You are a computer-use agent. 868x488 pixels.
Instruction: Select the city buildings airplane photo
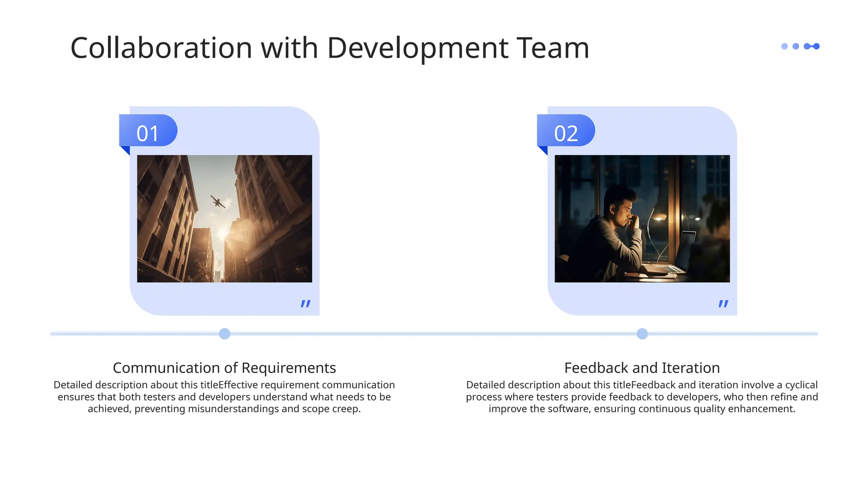[x=225, y=219]
